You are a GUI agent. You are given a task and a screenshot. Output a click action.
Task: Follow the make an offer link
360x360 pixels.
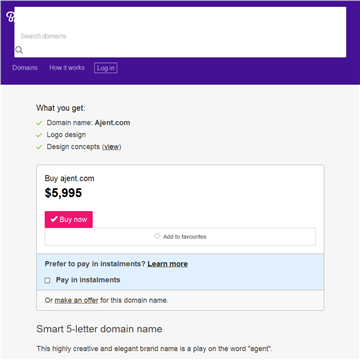tap(76, 300)
